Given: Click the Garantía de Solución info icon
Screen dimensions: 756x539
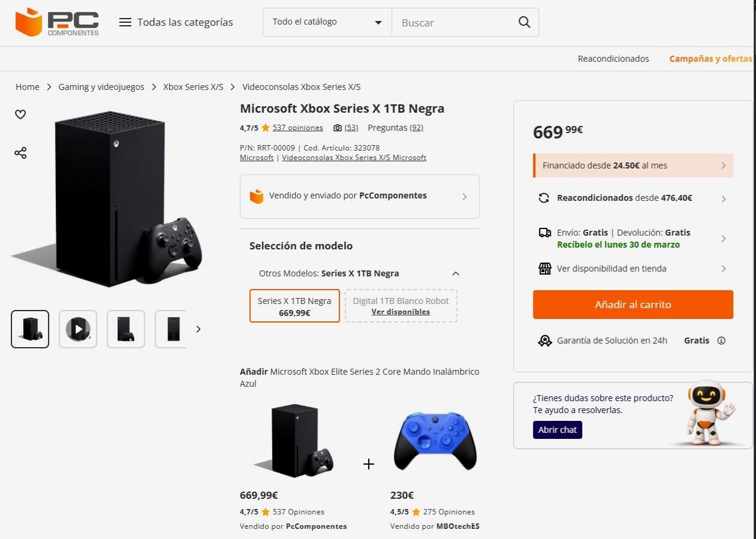Looking at the screenshot, I should click(722, 341).
